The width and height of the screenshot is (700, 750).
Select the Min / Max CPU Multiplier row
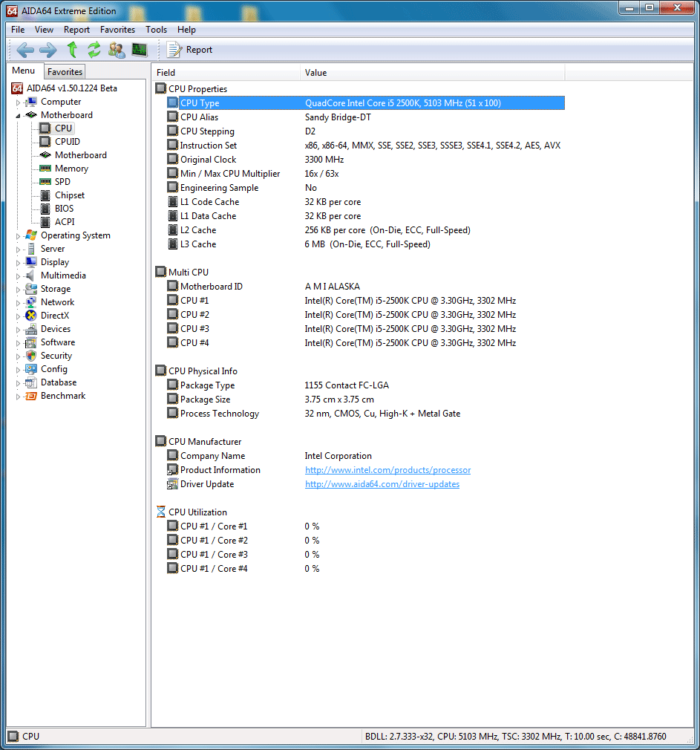click(x=365, y=174)
